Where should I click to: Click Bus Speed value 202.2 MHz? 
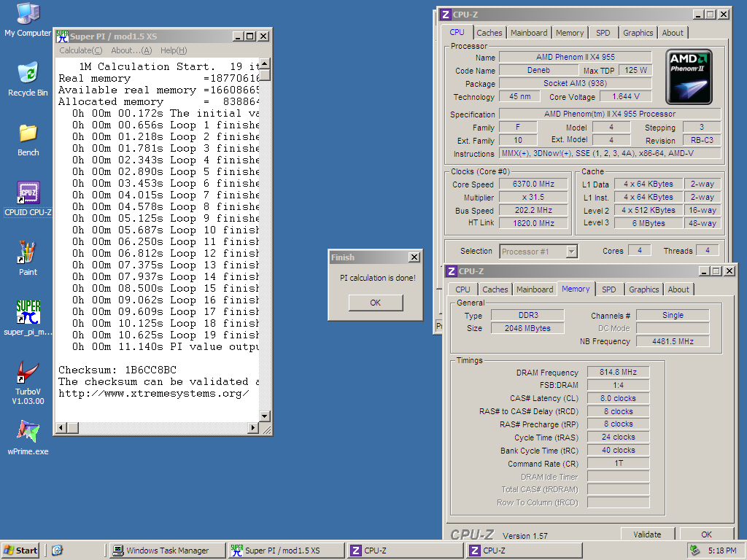pos(533,210)
